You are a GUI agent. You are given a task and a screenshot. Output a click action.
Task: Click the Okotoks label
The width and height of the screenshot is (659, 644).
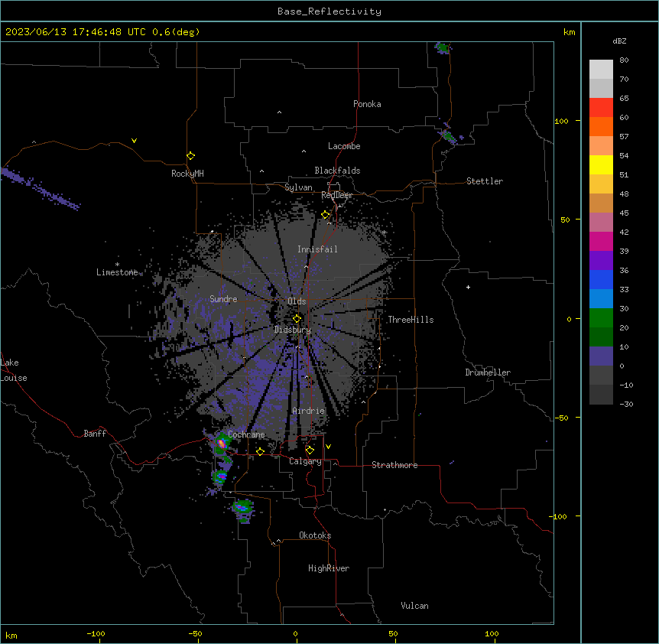tap(315, 535)
